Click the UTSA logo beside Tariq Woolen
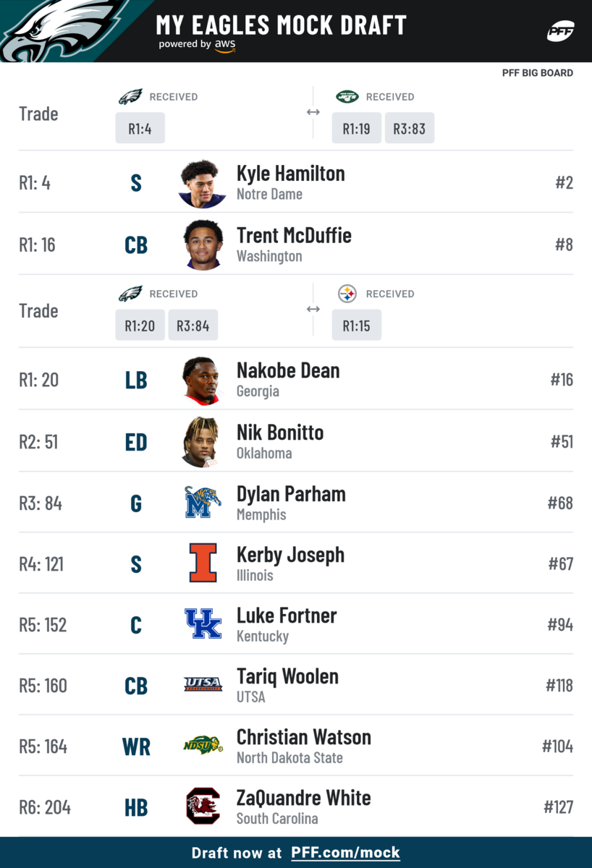Screen dimensions: 592x868 pyautogui.click(x=203, y=685)
